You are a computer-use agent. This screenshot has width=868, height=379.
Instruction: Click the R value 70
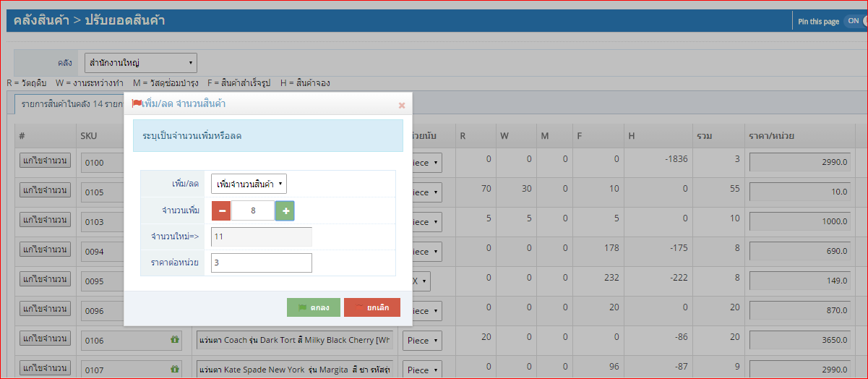coord(486,188)
